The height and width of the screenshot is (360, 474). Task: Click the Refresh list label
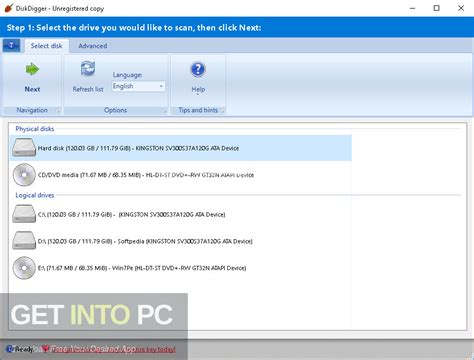88,89
